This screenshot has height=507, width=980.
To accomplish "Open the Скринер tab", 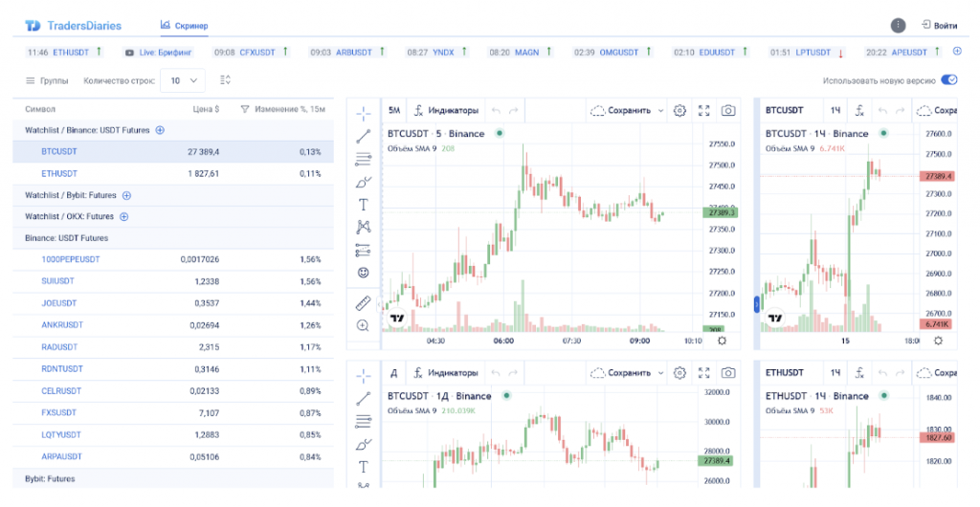I will tap(185, 26).
